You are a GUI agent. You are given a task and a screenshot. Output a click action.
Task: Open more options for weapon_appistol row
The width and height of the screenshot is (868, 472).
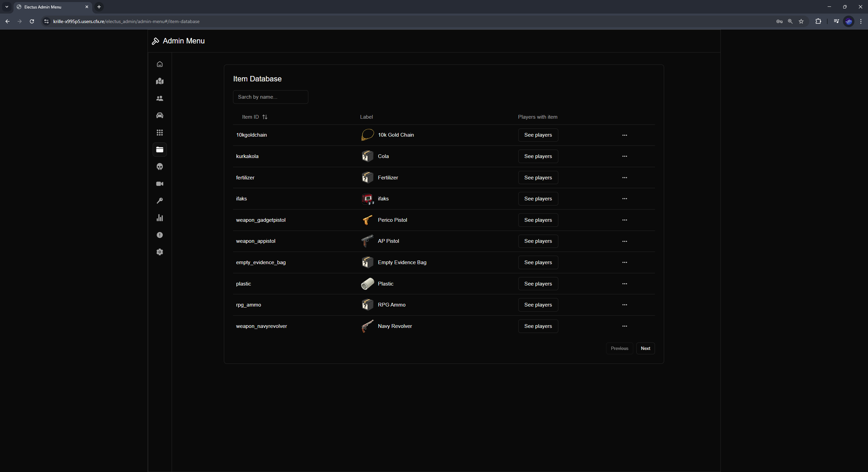click(x=624, y=241)
